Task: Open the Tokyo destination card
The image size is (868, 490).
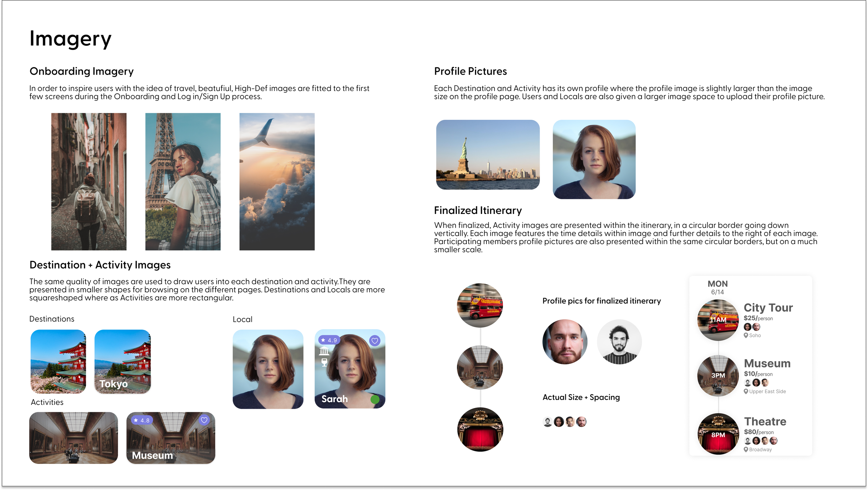Action: point(123,362)
